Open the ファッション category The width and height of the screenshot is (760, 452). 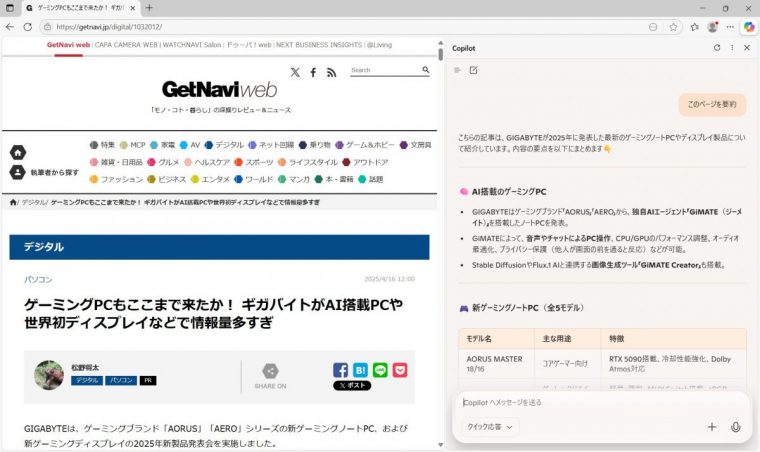click(x=116, y=179)
